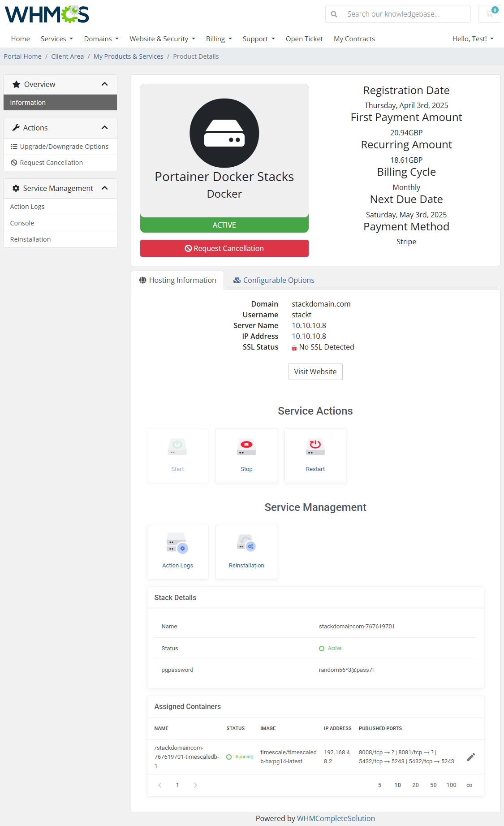Viewport: 504px width, 826px height.
Task: Open Request Cancellation sidebar link
Action: (60, 163)
